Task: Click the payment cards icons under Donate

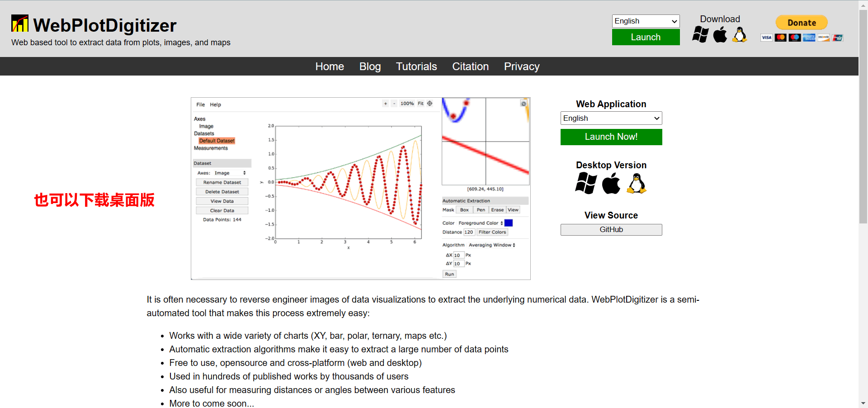Action: tap(802, 38)
